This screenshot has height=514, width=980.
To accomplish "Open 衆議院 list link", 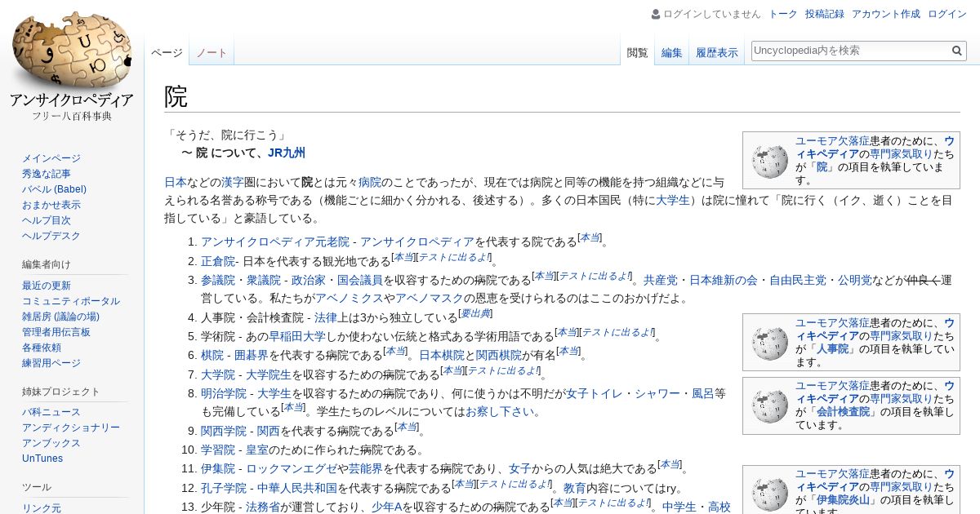I will pos(263,280).
